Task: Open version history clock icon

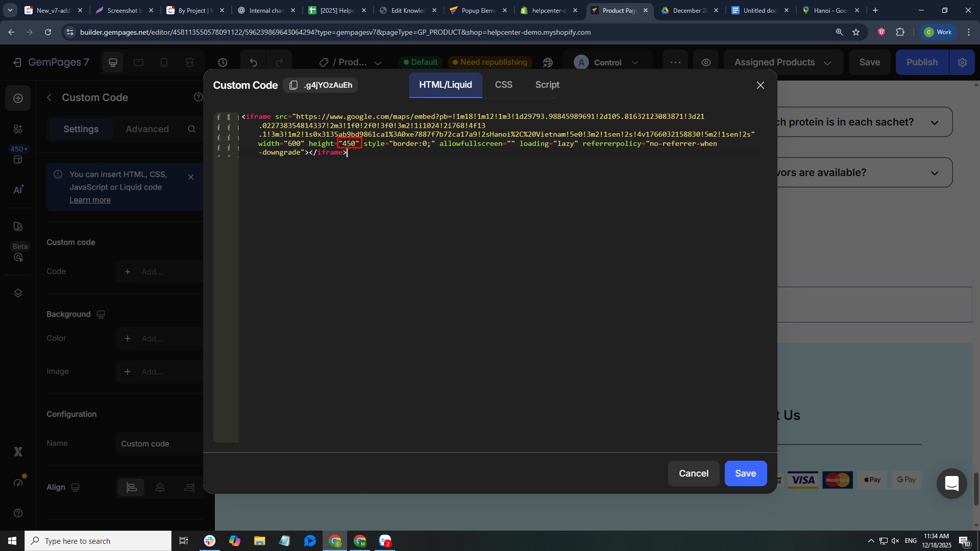Action: [223, 62]
